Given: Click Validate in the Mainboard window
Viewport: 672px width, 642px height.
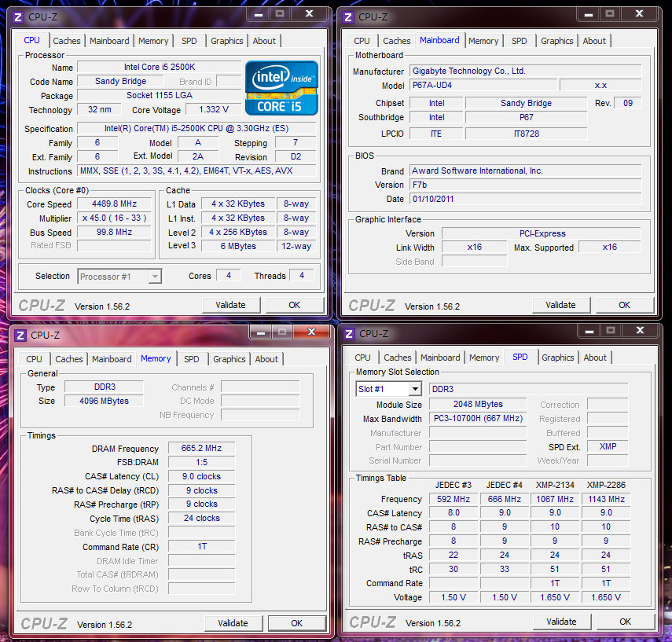Looking at the screenshot, I should pyautogui.click(x=560, y=305).
